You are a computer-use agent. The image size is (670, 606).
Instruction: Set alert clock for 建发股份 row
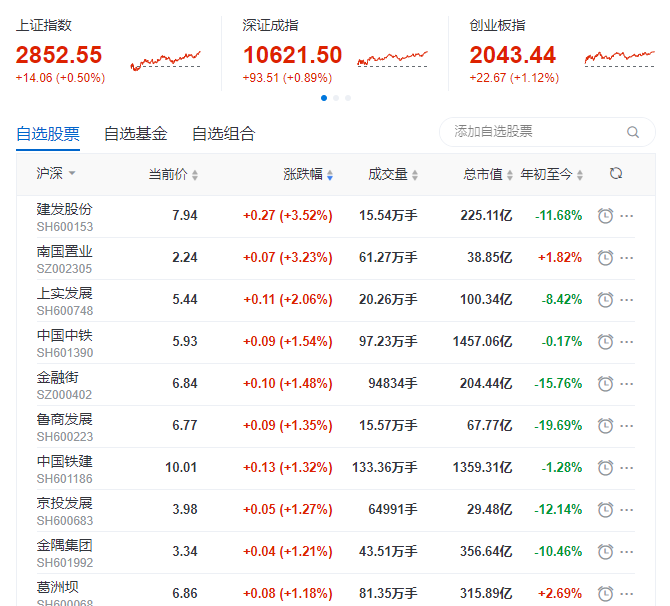[605, 216]
